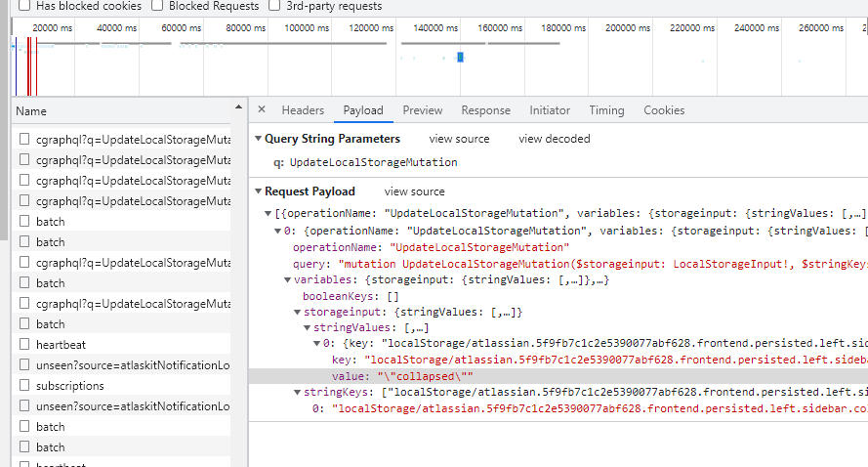The image size is (868, 467).
Task: Select the first batch request row
Action: click(x=121, y=222)
